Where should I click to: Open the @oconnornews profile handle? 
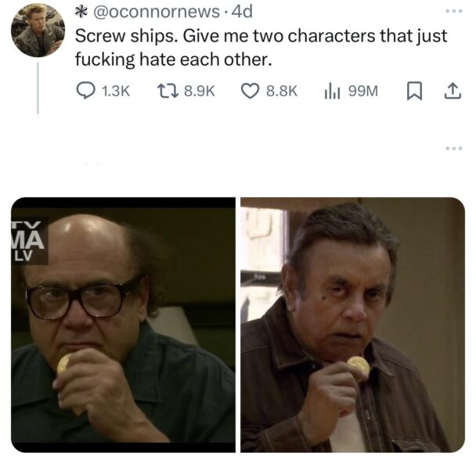(x=156, y=12)
